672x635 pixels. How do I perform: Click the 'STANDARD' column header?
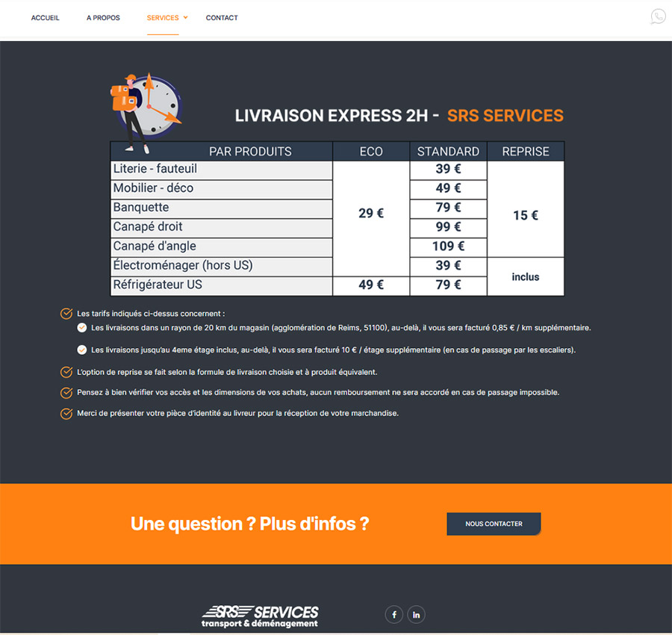coord(448,152)
